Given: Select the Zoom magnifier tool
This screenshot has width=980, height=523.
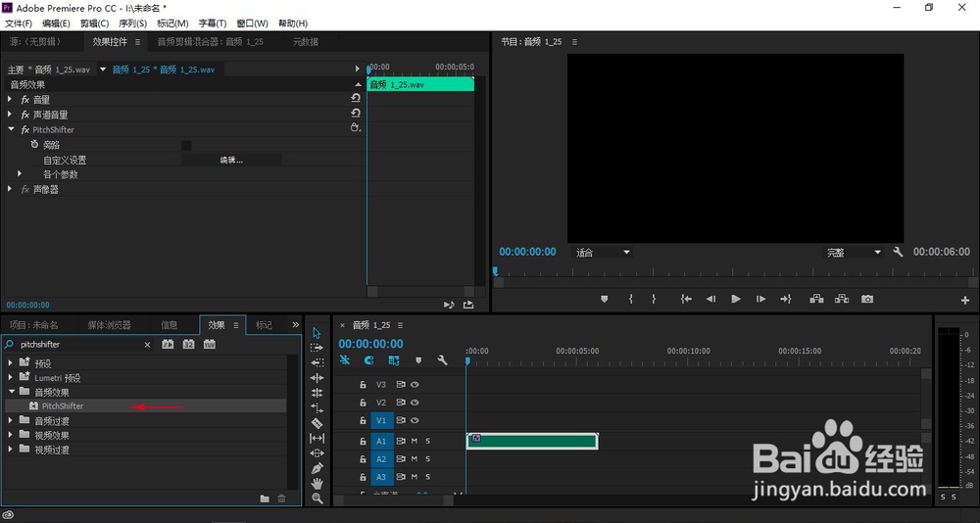Looking at the screenshot, I should (x=317, y=498).
